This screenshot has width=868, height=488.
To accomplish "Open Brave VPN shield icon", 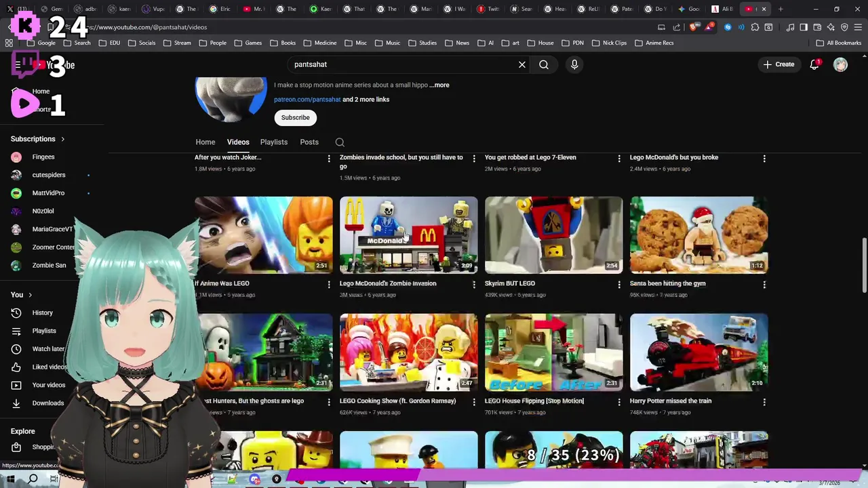I will click(844, 27).
